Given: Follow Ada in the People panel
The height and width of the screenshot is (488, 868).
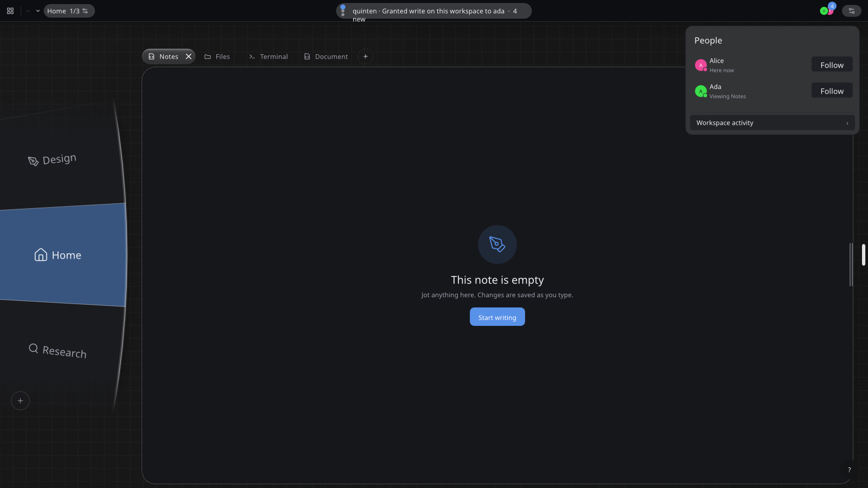Looking at the screenshot, I should point(832,91).
